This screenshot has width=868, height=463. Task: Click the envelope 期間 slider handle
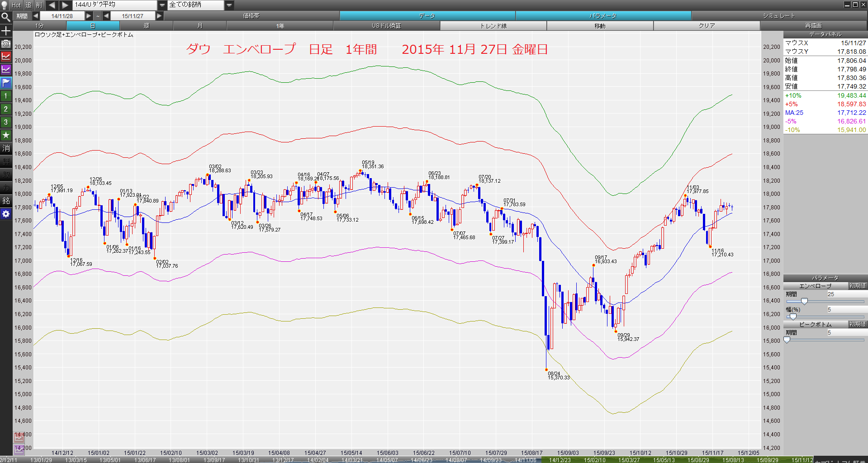tap(804, 302)
